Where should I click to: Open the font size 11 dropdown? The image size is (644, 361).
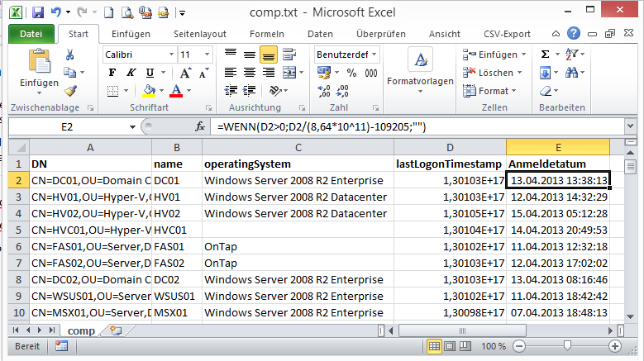coord(207,55)
